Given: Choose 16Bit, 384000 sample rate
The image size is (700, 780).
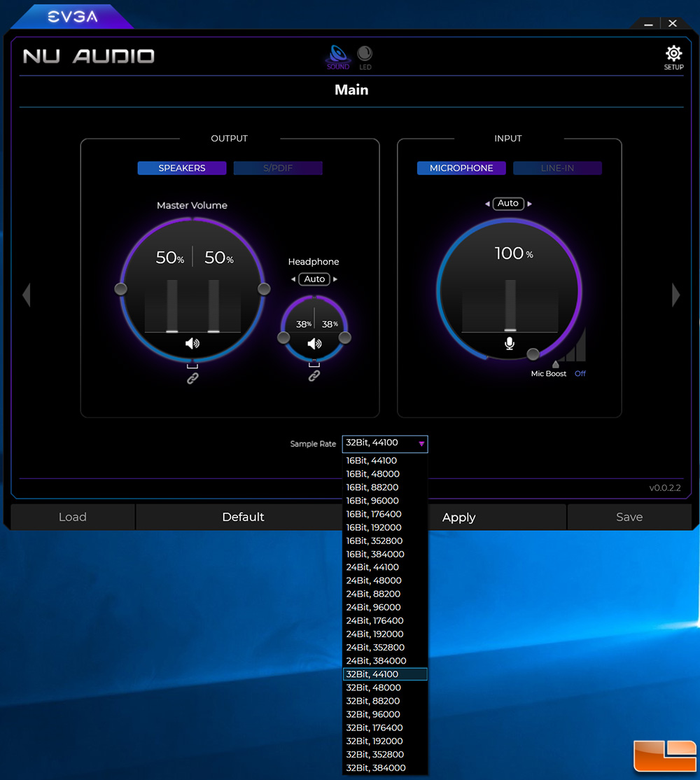Looking at the screenshot, I should [x=385, y=554].
